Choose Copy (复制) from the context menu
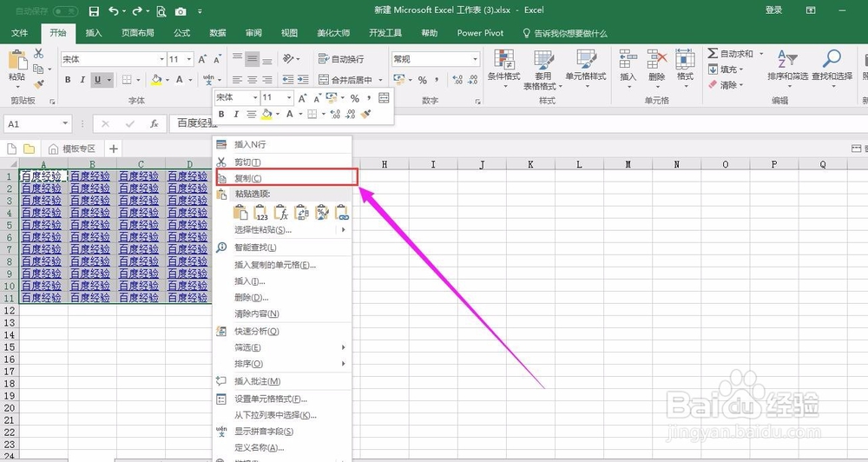Screen dimensions: 868x462 coord(286,178)
